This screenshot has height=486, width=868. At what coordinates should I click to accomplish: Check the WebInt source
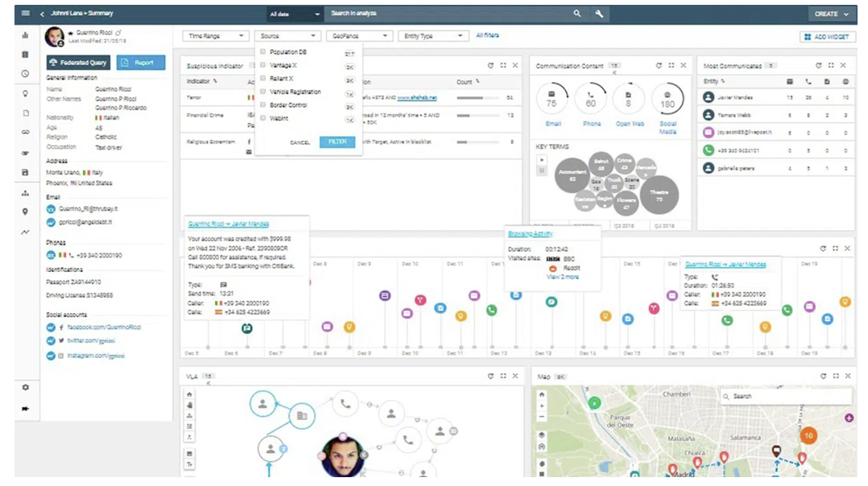tap(263, 117)
